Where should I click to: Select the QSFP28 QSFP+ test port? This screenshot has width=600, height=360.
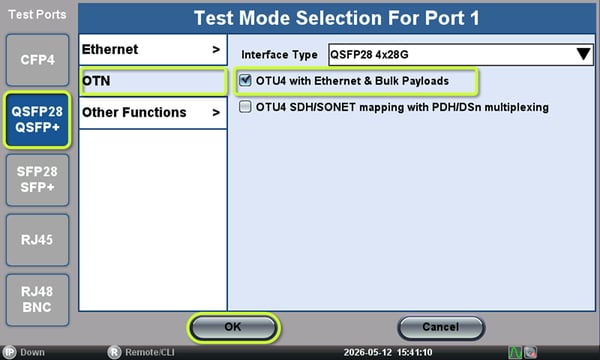pyautogui.click(x=38, y=119)
